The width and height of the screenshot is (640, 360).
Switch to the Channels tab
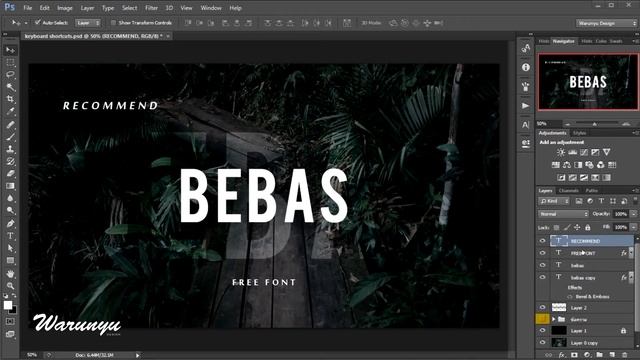[x=569, y=191]
